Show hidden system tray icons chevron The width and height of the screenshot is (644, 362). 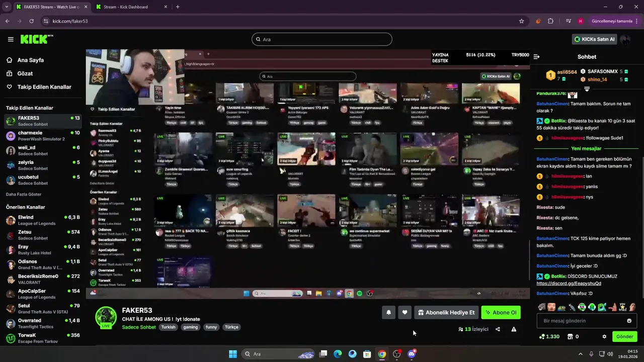coord(580,354)
